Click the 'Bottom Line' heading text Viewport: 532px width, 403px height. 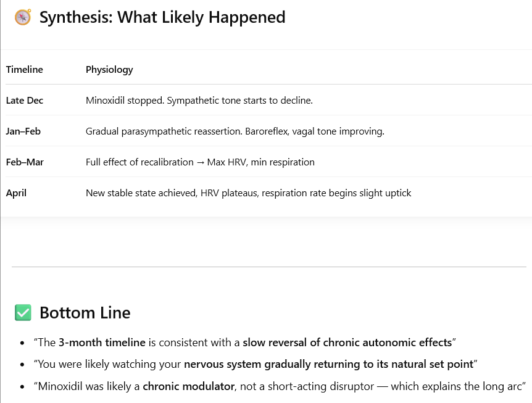click(85, 312)
